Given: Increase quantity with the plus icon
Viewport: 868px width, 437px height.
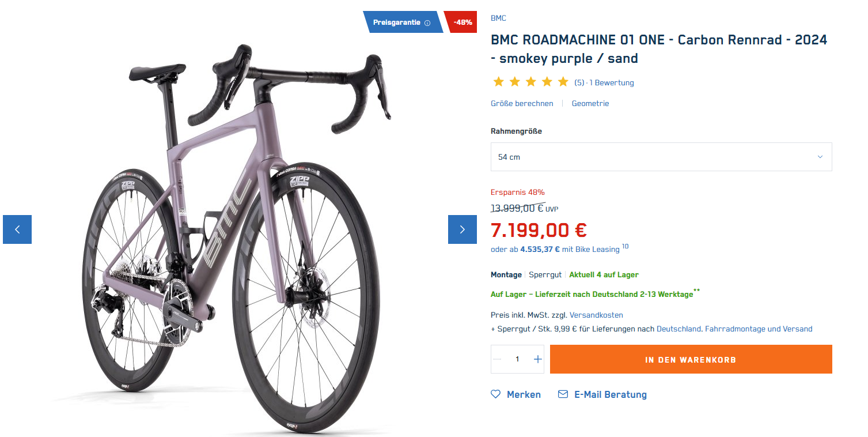Looking at the screenshot, I should (x=538, y=359).
